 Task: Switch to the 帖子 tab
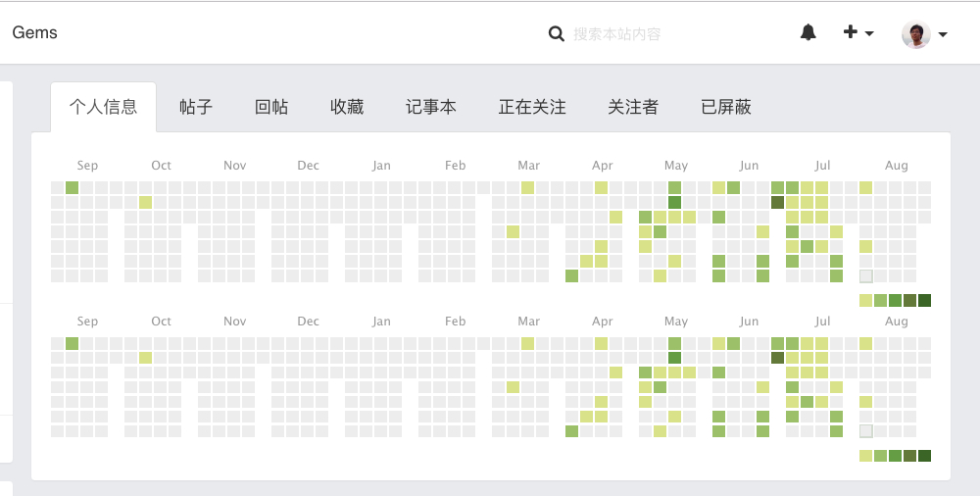click(x=196, y=107)
